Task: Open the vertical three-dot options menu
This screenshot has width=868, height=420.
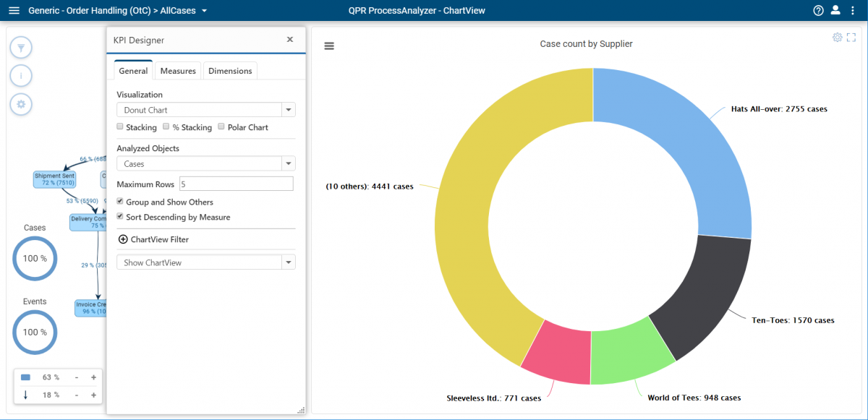Action: [853, 10]
